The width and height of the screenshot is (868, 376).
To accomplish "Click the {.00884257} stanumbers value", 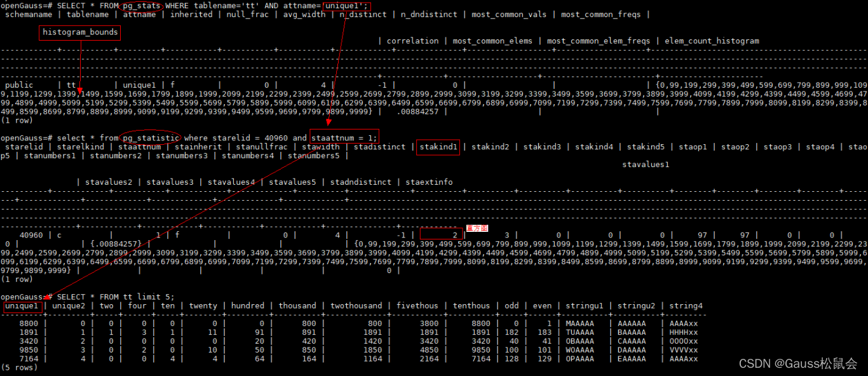I will [116, 244].
